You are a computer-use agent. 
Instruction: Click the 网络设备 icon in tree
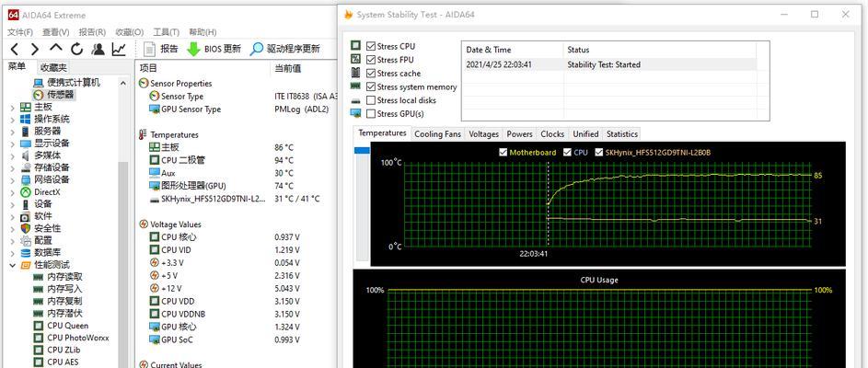[26, 179]
